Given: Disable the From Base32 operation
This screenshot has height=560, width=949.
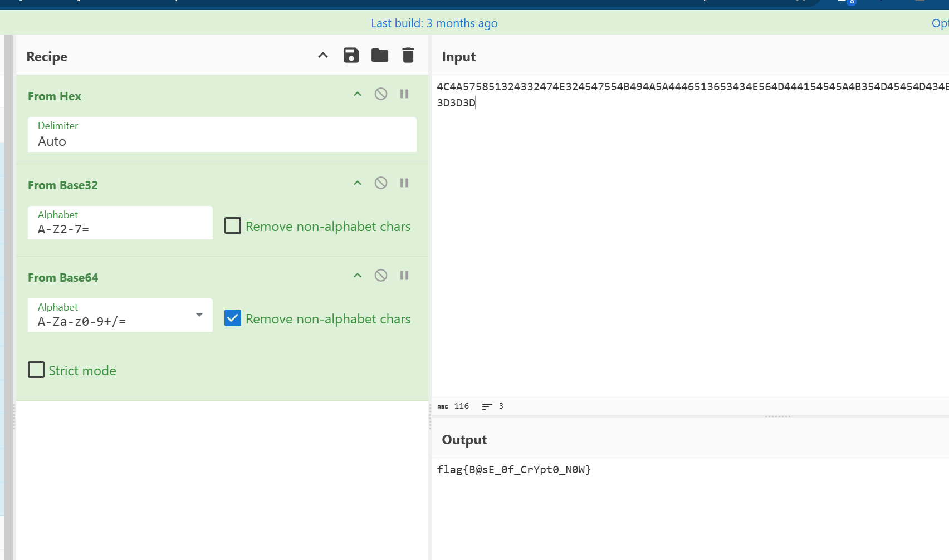Looking at the screenshot, I should pos(381,183).
